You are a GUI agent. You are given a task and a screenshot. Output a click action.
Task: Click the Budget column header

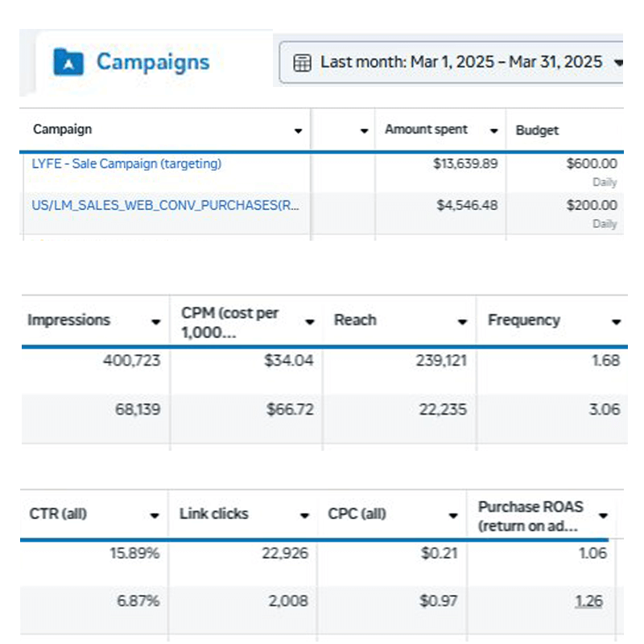[537, 130]
